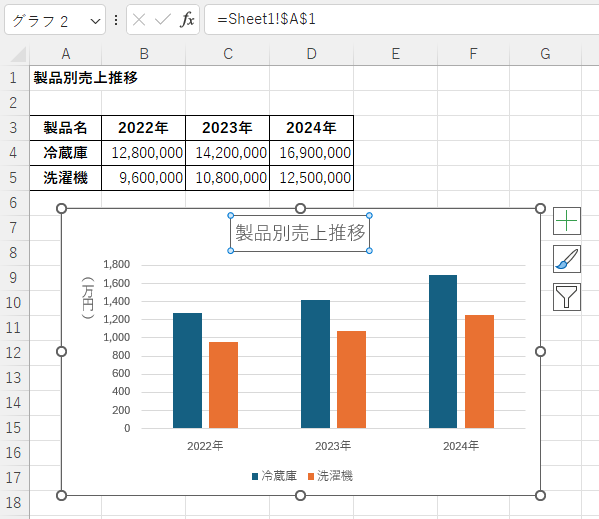Open the Chart Elements plus button
This screenshot has width=599, height=519.
pyautogui.click(x=567, y=221)
